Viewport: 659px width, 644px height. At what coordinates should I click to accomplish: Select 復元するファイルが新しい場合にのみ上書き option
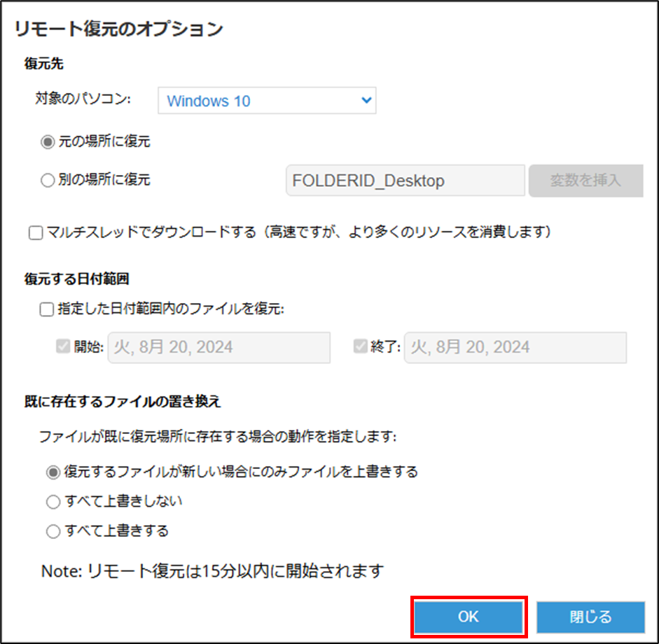53,472
